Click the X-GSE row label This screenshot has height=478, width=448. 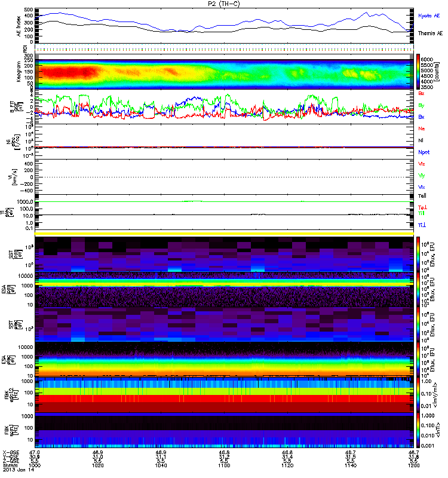point(11,452)
